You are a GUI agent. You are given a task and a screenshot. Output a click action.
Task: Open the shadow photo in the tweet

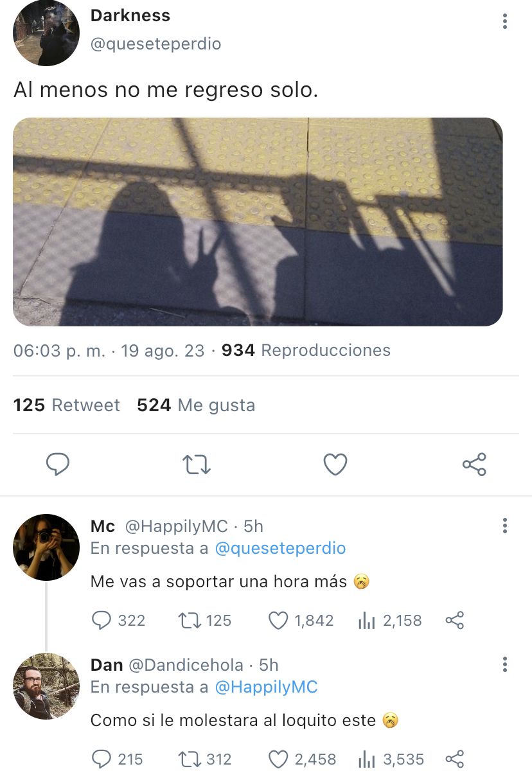(258, 222)
